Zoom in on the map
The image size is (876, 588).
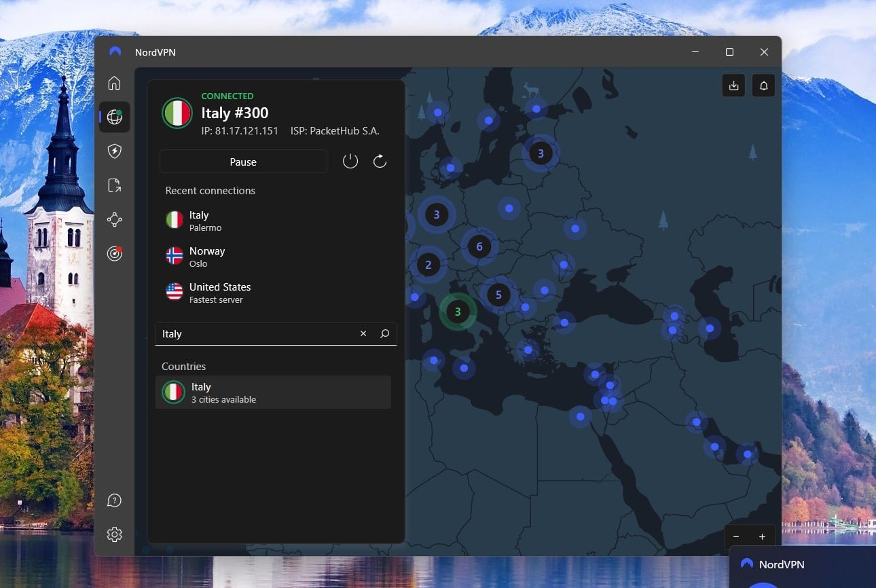pos(762,536)
